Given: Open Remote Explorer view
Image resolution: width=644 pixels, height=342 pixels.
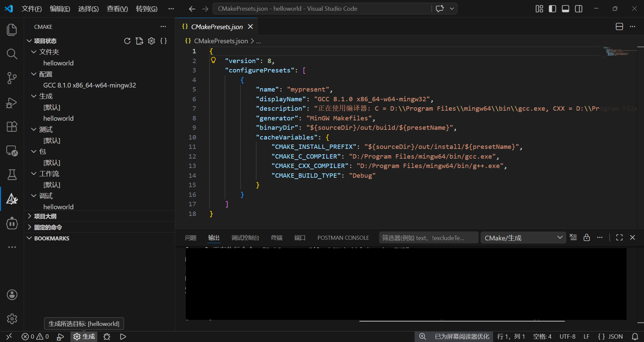Looking at the screenshot, I should tap(12, 151).
